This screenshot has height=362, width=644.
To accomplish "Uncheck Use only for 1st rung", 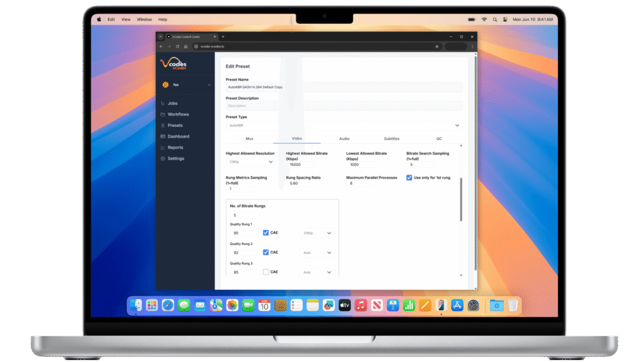I will coord(409,178).
